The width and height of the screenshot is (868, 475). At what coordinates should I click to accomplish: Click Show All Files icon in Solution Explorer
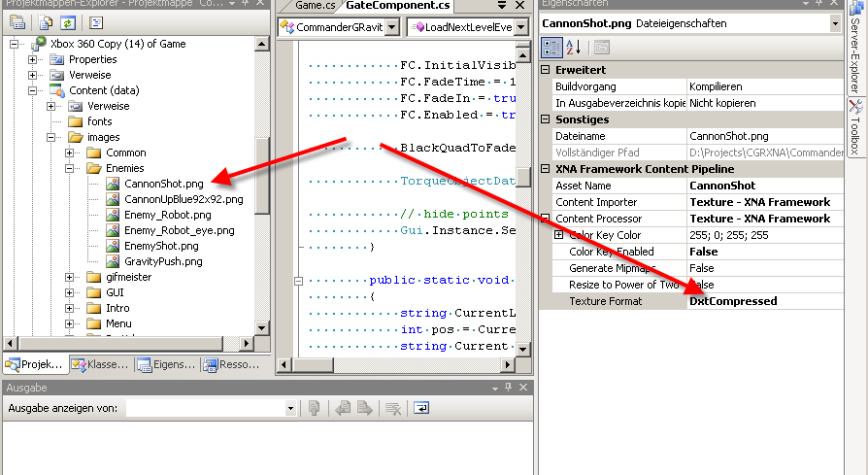pos(45,22)
